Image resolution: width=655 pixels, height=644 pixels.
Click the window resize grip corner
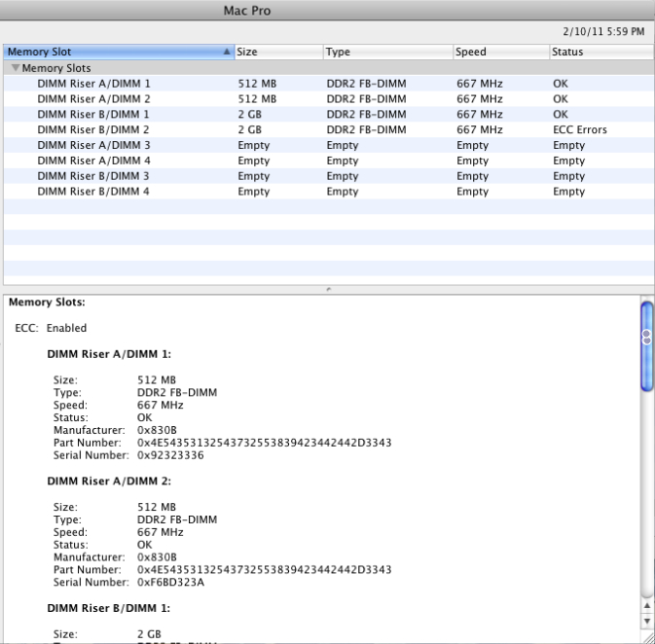[648, 637]
